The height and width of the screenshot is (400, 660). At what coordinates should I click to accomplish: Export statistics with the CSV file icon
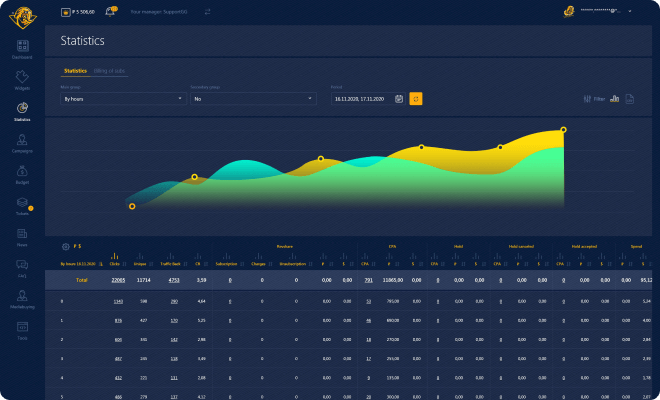[x=630, y=99]
